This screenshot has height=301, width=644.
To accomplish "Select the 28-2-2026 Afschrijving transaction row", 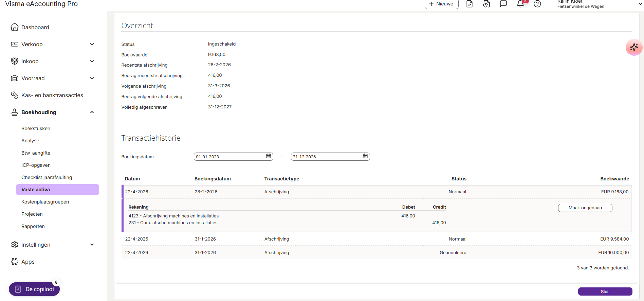I will [377, 192].
